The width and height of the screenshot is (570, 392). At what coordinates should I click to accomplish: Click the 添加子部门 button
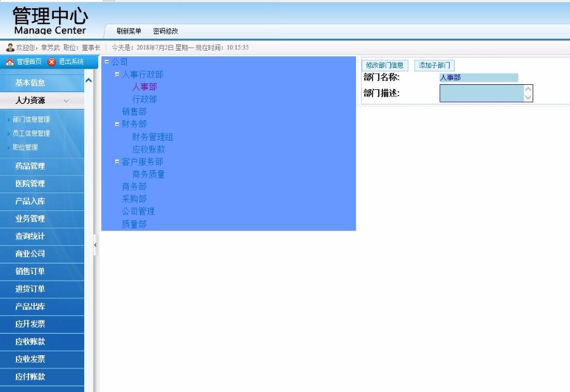pos(435,65)
